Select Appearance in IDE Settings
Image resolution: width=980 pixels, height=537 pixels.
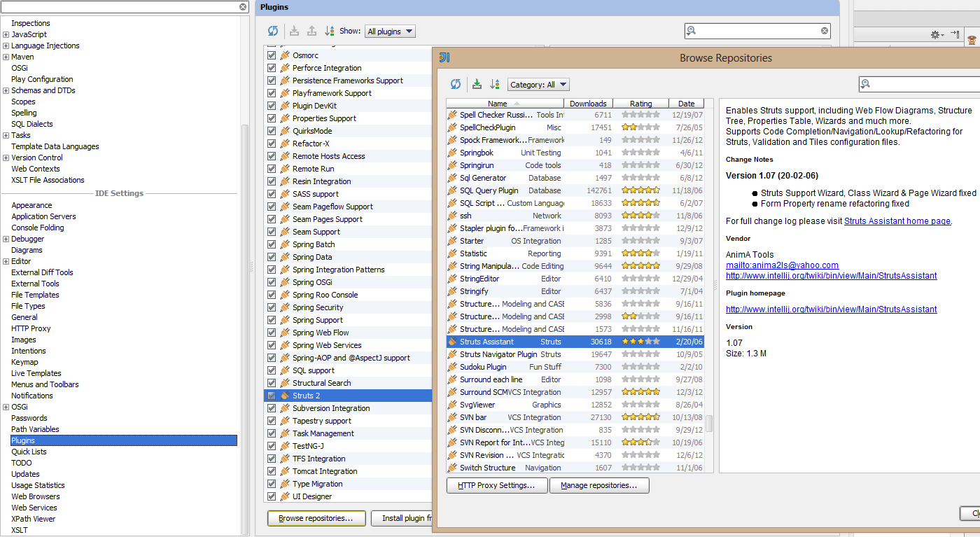[31, 205]
